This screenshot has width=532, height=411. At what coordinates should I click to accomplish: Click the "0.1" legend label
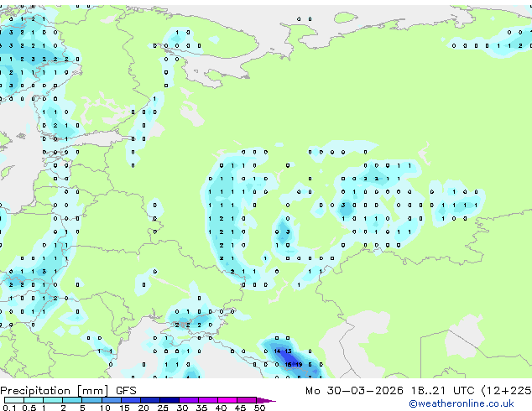[x=9, y=408]
